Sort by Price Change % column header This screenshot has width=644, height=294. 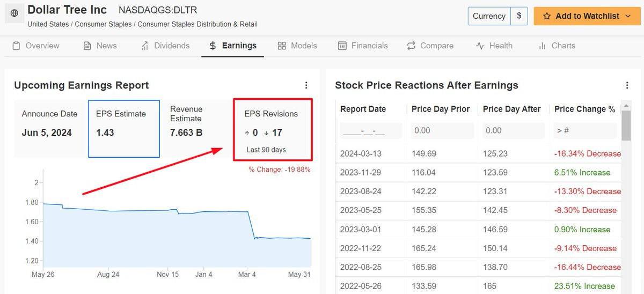[x=584, y=109]
